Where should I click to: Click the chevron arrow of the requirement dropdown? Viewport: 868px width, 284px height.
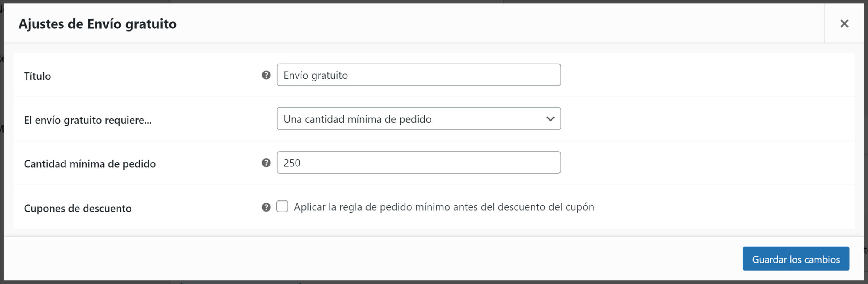pos(550,119)
